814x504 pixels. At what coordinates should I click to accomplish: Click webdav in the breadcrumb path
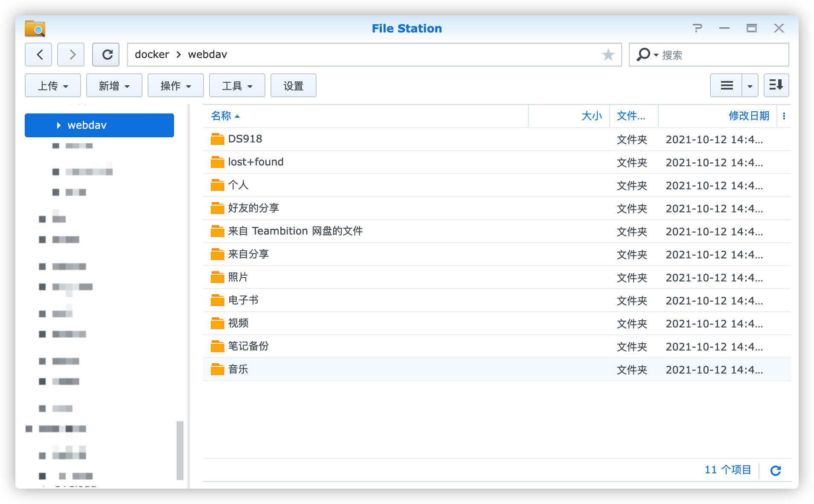(207, 55)
